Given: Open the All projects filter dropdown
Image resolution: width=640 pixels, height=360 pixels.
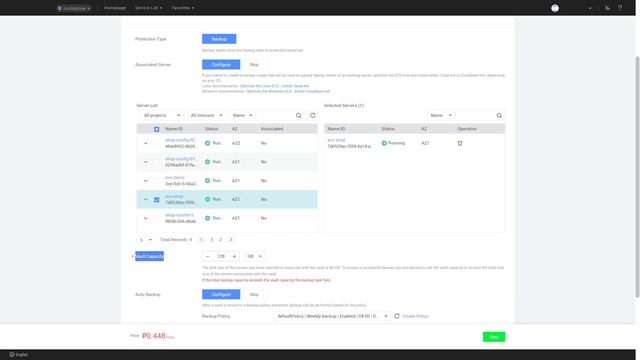Looking at the screenshot, I should pyautogui.click(x=162, y=116).
